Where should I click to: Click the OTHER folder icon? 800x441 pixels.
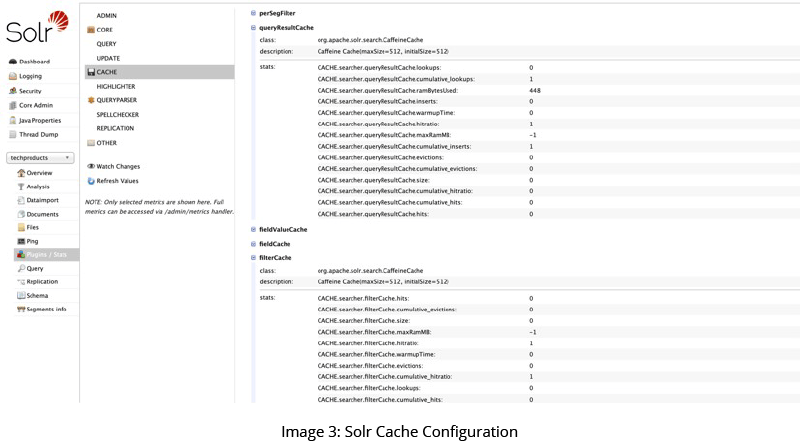(x=91, y=143)
